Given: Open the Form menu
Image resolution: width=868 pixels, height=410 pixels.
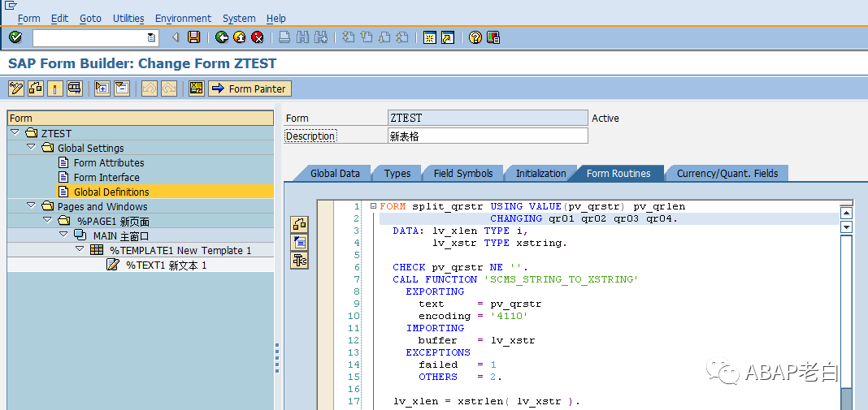Looking at the screenshot, I should [x=28, y=18].
